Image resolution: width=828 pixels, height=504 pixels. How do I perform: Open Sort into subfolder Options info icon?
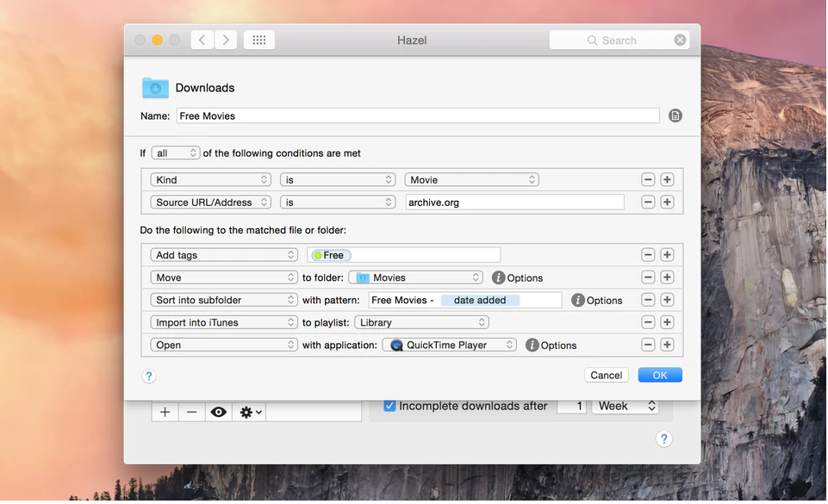[577, 301]
